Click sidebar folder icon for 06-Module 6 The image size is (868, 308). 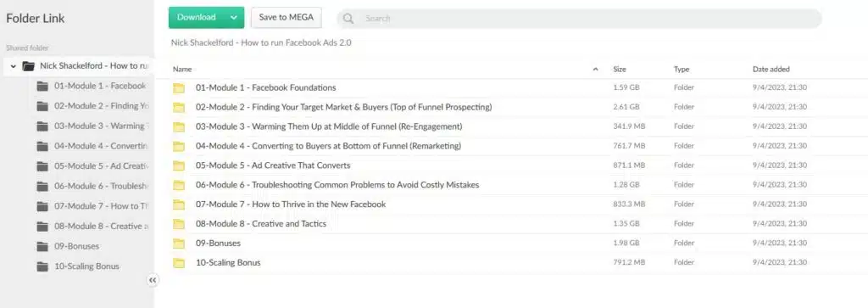point(42,186)
